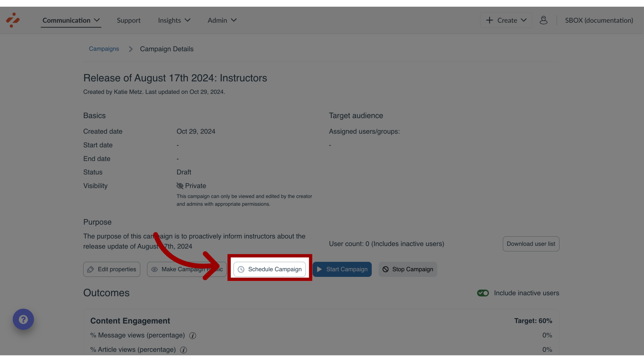Select the Support menu item
Viewport: 644px width, 362px height.
tap(129, 20)
